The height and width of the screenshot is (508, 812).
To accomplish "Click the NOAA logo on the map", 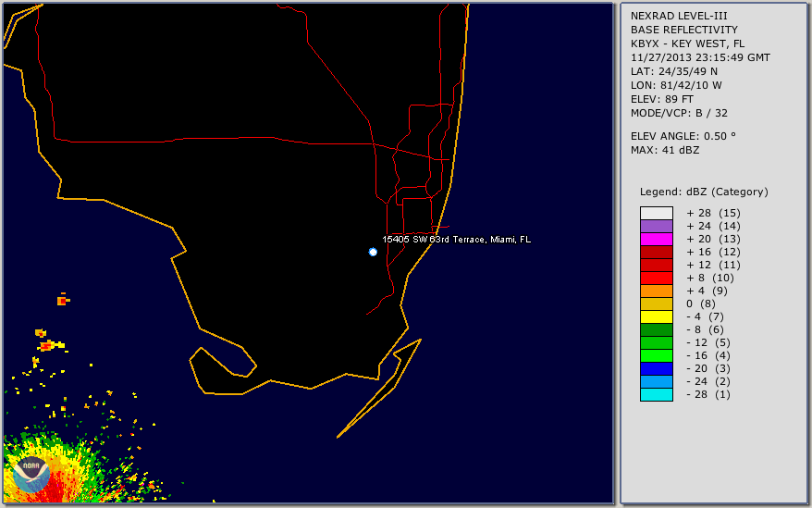I will (31, 475).
